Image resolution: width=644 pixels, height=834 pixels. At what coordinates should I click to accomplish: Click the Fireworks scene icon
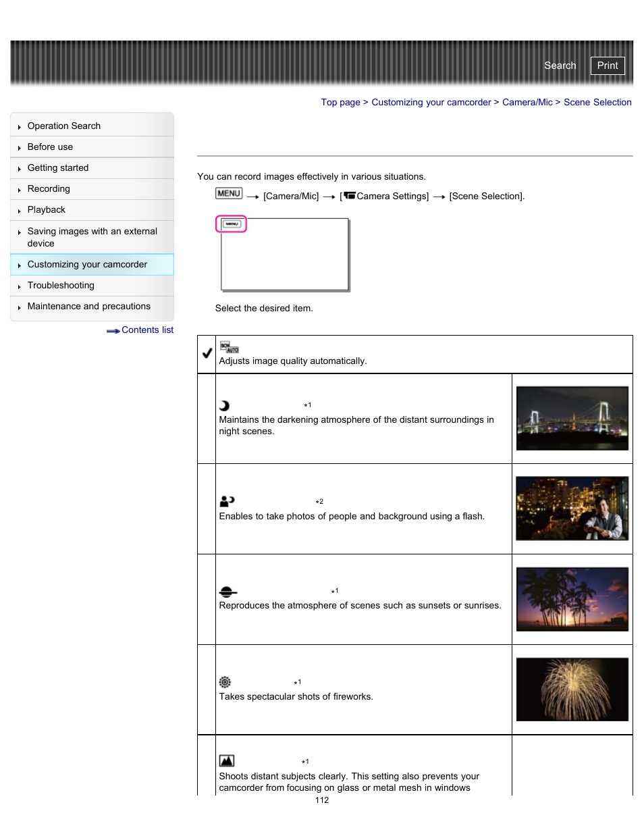[225, 682]
